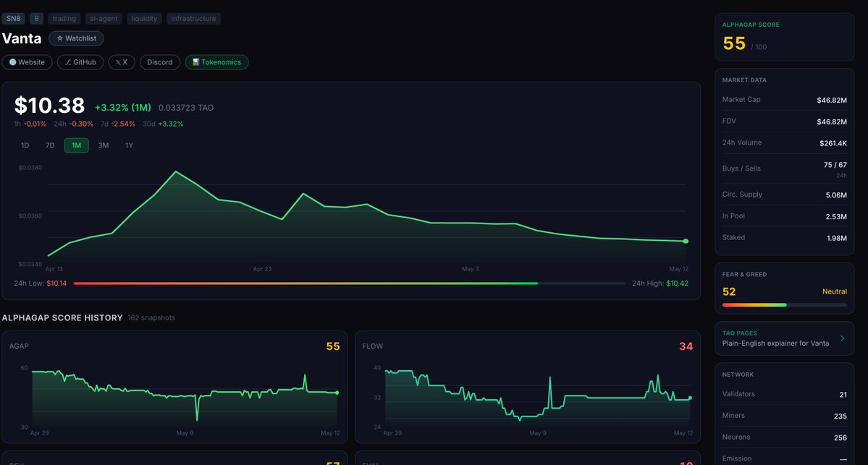
Task: Click the 24h Volume $261.4K value
Action: pyautogui.click(x=833, y=143)
